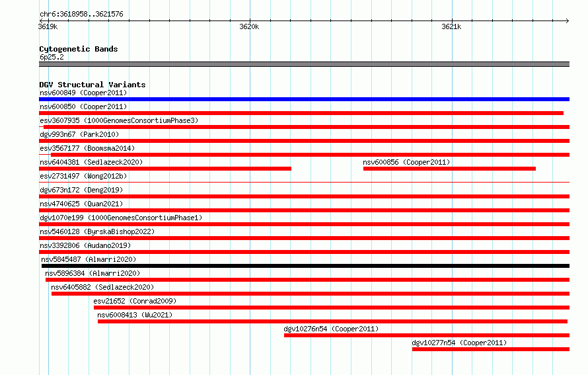Viewport: 588px width, 375px height.
Task: Select the red nsv600856 variant bar
Action: coord(449,169)
